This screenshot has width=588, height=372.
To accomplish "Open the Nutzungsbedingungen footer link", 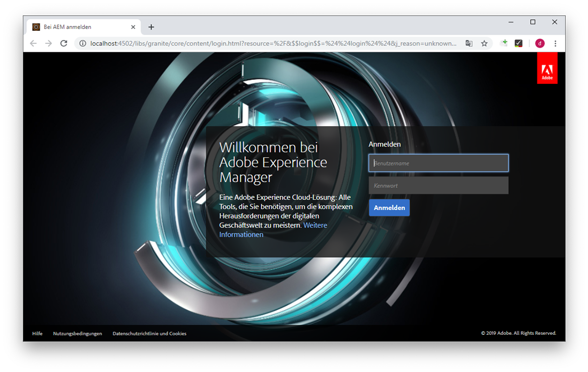I will (77, 333).
